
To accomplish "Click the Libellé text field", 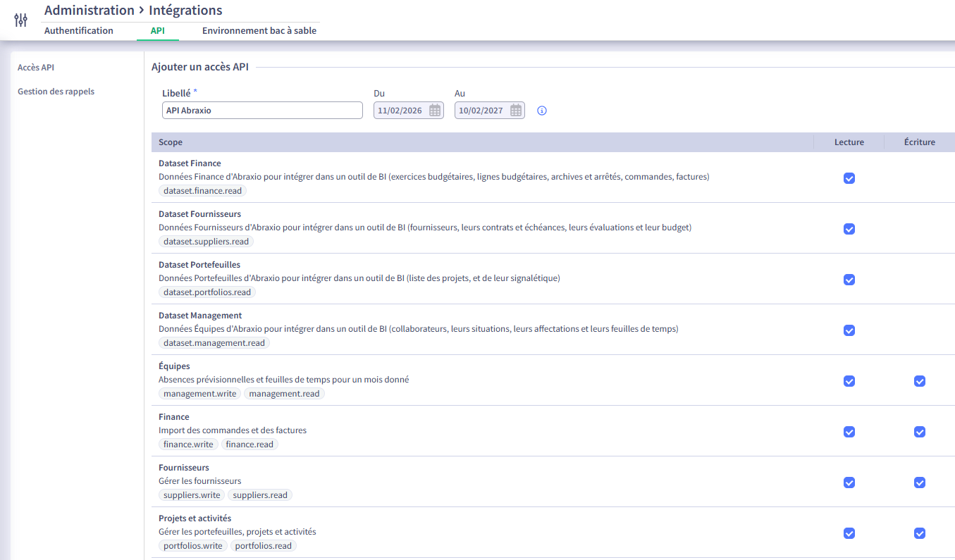I will tap(262, 111).
